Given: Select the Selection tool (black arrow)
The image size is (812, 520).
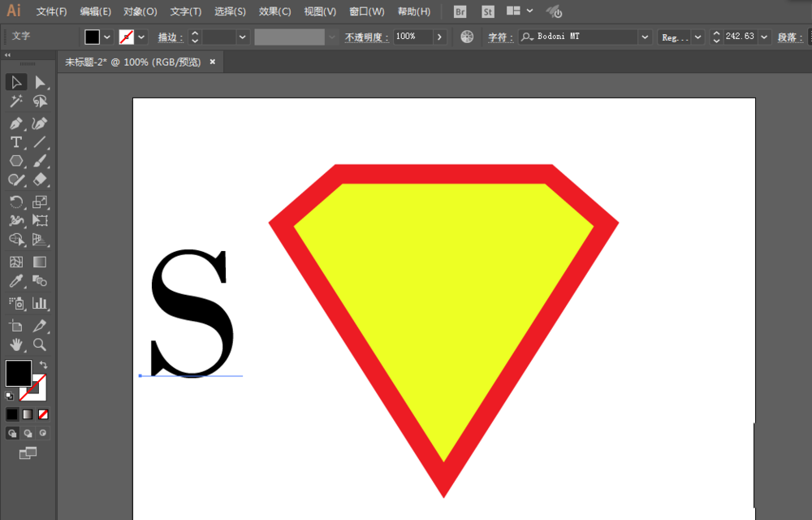Looking at the screenshot, I should [x=16, y=82].
